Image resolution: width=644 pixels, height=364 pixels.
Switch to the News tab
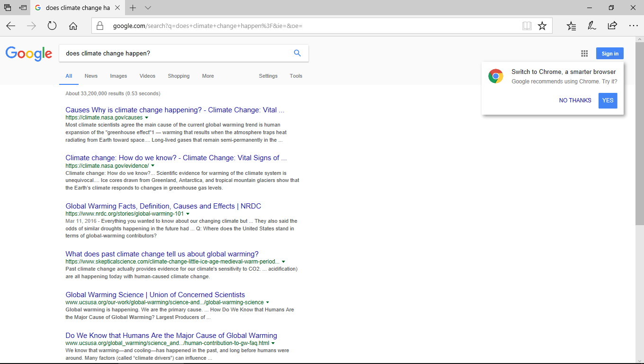coord(91,76)
